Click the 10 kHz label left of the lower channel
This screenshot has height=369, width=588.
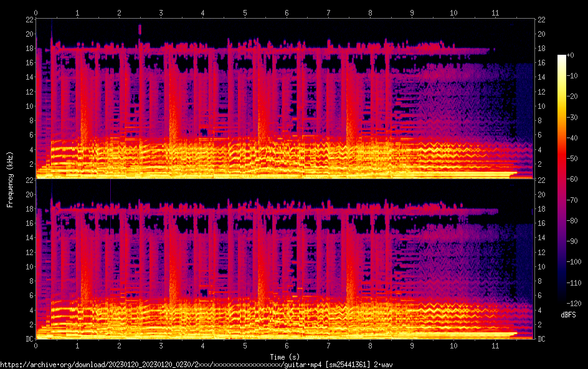[x=29, y=267]
